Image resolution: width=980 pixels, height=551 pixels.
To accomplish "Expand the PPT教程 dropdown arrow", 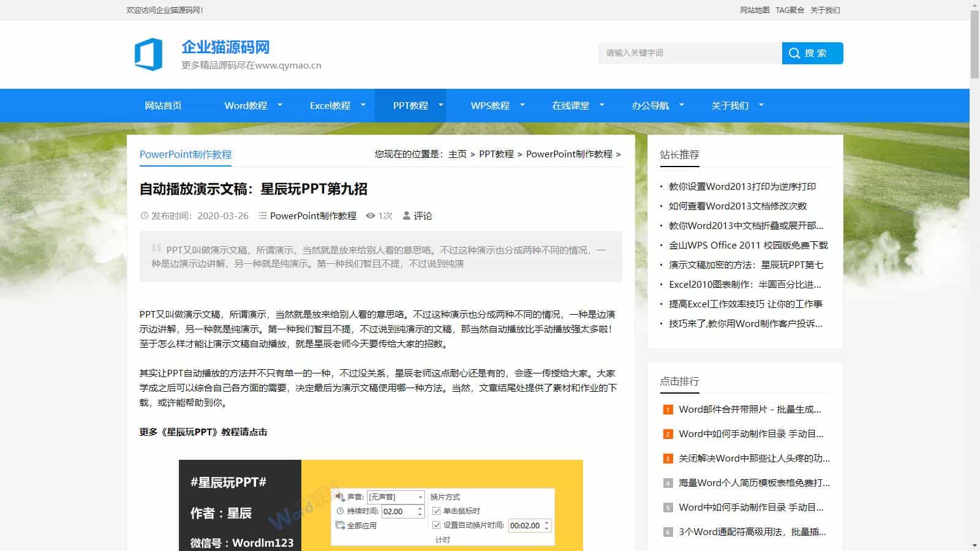I will pyautogui.click(x=440, y=105).
